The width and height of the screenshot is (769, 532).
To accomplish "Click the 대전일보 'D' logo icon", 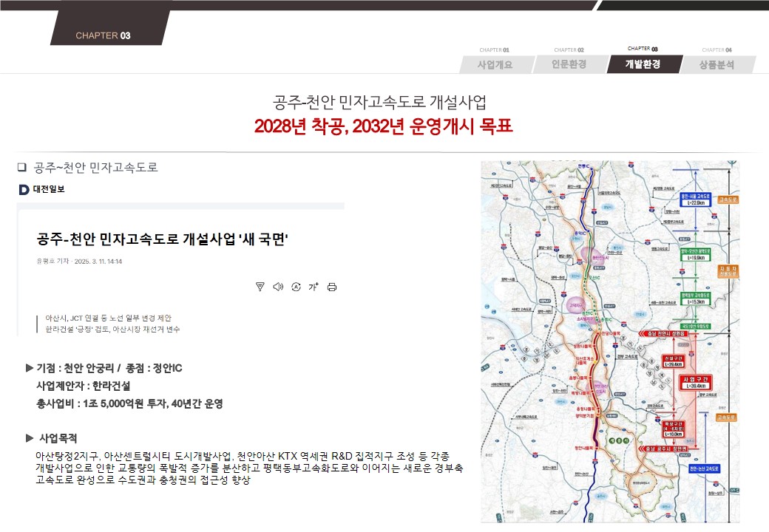I will point(24,190).
